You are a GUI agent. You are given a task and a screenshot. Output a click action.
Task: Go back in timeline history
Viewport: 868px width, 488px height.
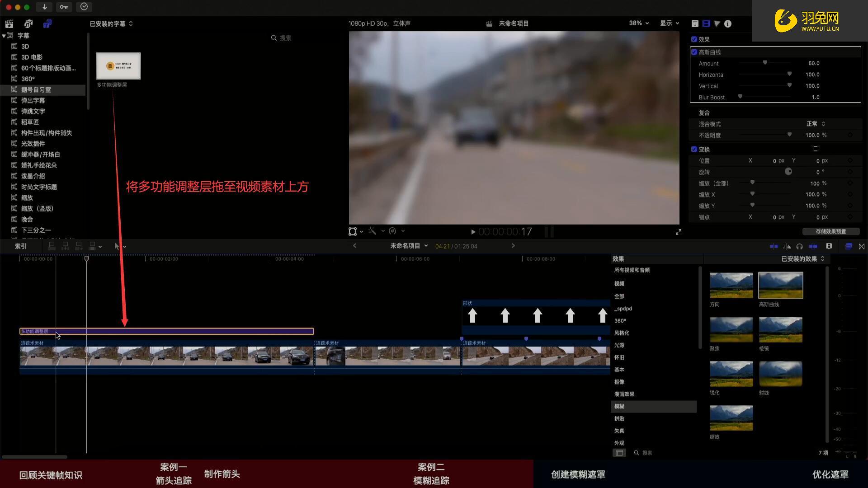click(354, 246)
